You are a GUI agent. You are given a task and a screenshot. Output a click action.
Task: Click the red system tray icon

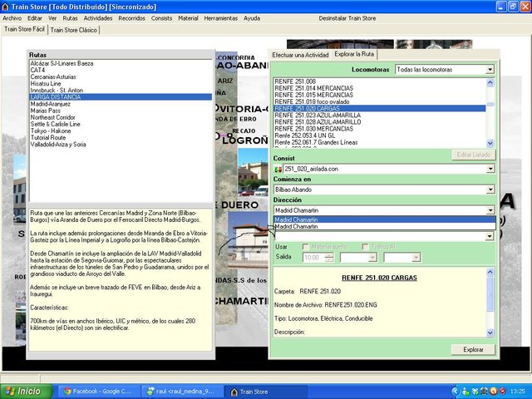(x=500, y=391)
